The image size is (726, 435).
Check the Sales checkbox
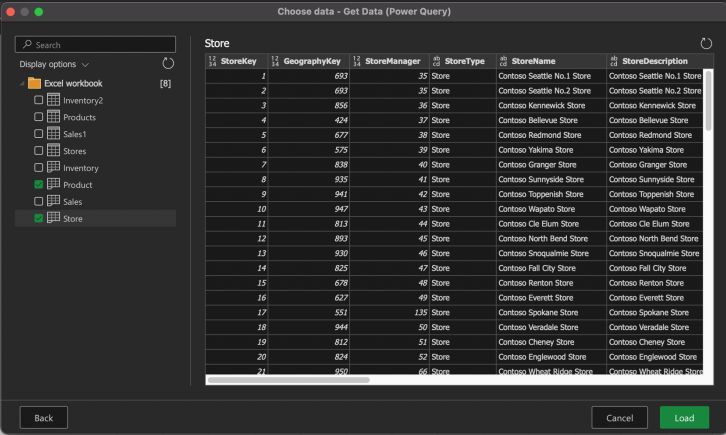pos(38,201)
